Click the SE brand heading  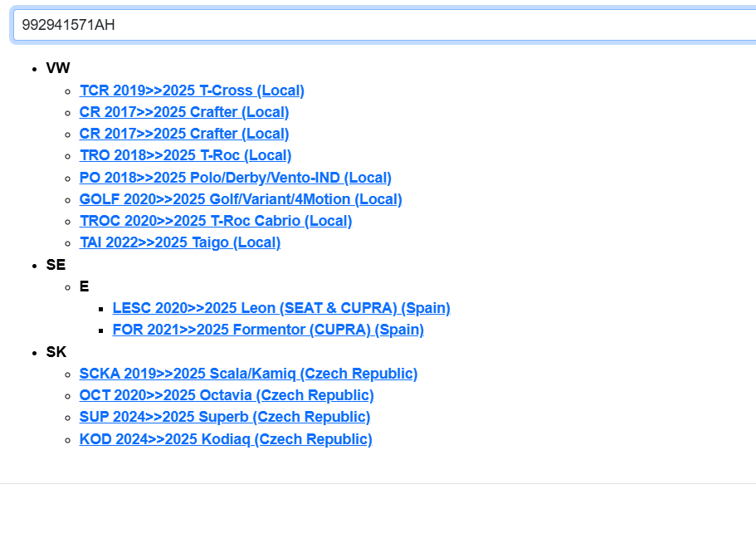click(56, 265)
